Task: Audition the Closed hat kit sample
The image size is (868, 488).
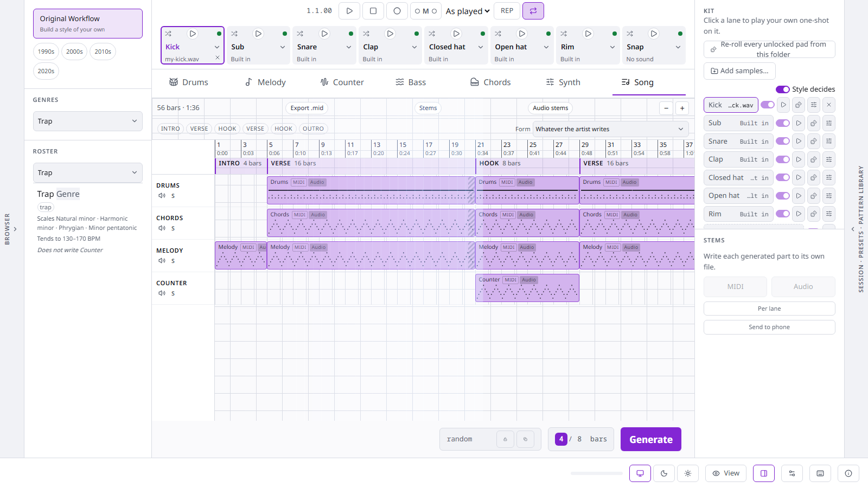Action: point(798,177)
